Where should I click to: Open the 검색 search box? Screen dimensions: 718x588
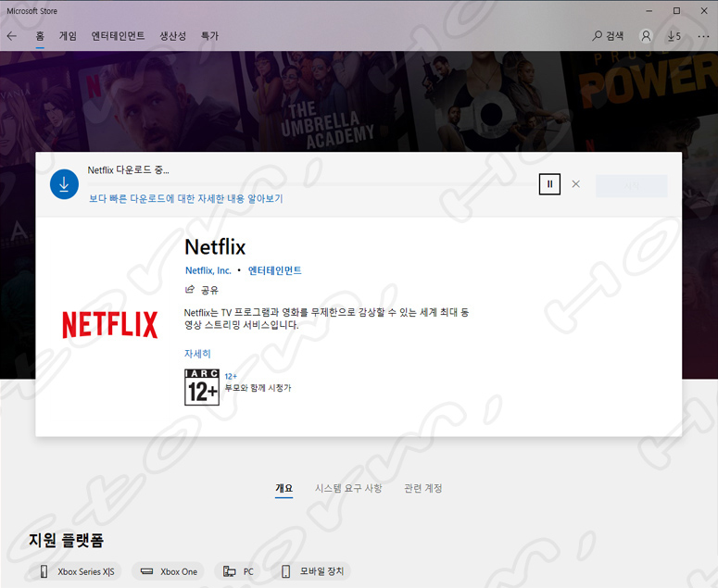point(608,36)
